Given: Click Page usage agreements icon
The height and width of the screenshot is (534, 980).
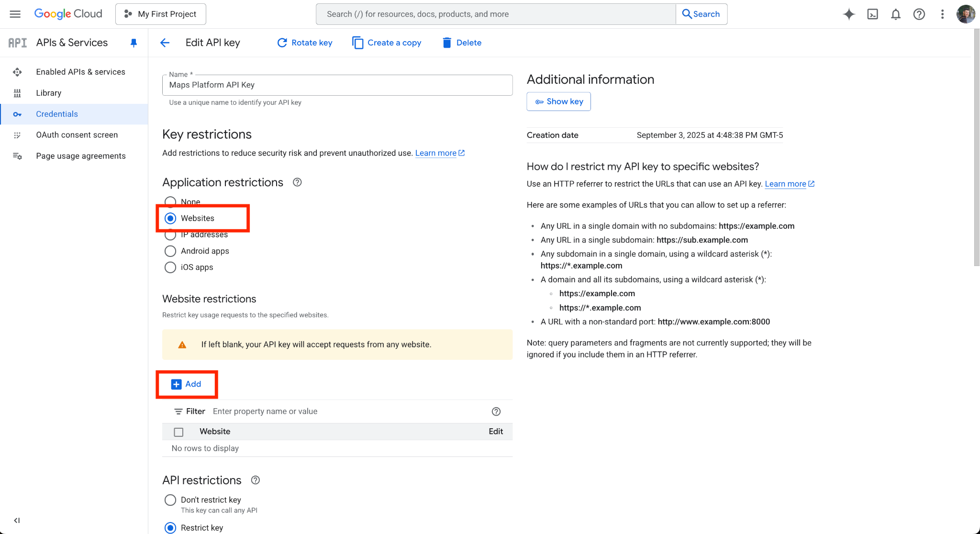Looking at the screenshot, I should click(x=17, y=156).
